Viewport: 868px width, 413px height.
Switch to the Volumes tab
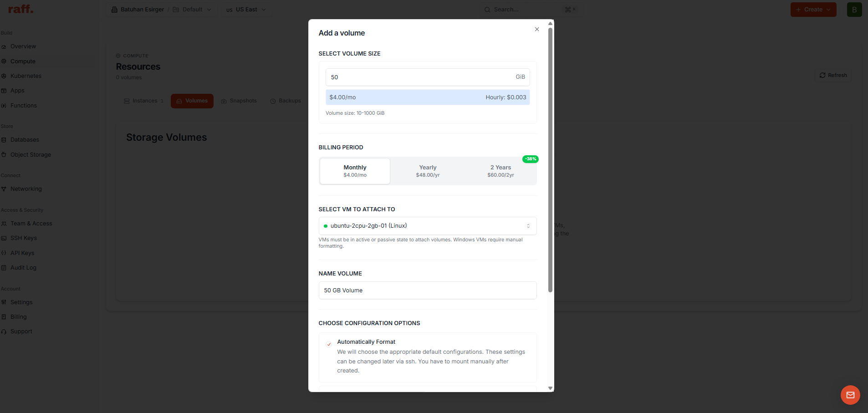192,101
